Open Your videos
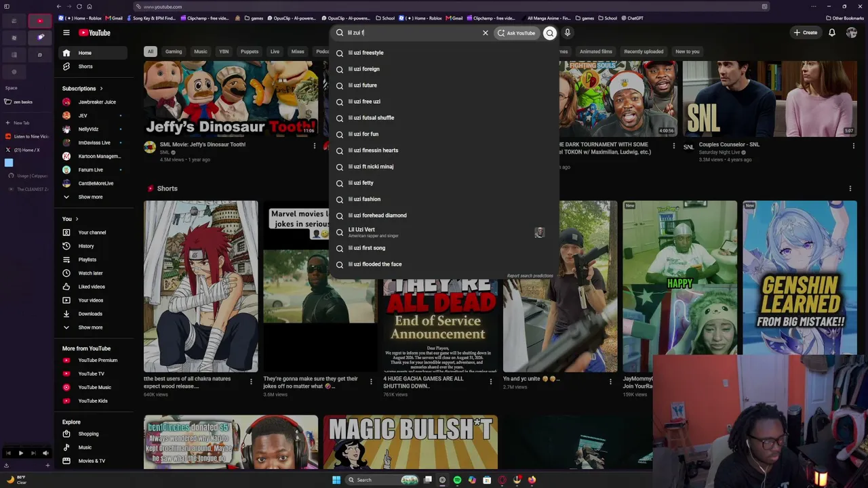 (x=93, y=300)
